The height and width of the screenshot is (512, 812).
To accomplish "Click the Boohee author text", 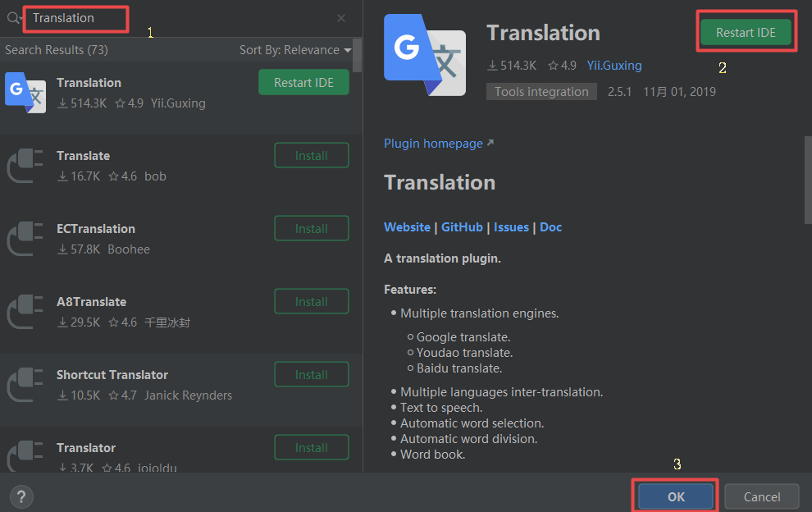I will coord(129,249).
